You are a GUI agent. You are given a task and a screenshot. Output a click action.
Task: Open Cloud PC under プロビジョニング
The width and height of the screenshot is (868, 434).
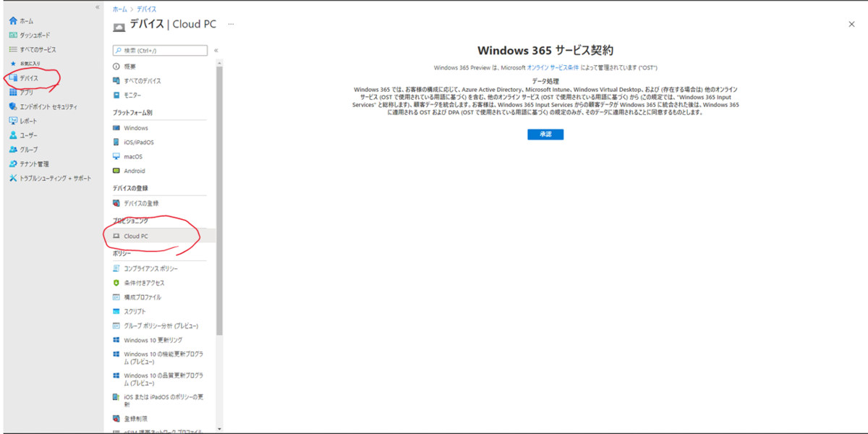tap(136, 235)
